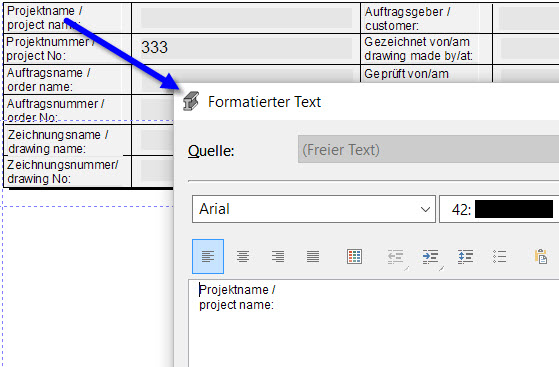The width and height of the screenshot is (559, 367).
Task: Click the empty Projektname value field
Action: click(x=246, y=18)
